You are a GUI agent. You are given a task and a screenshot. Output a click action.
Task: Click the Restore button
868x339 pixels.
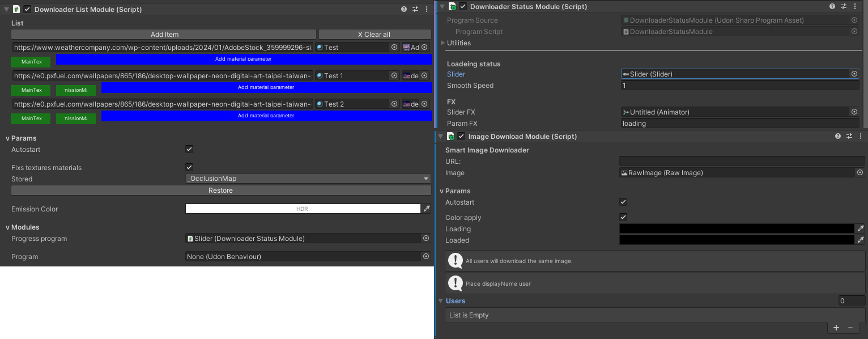220,190
